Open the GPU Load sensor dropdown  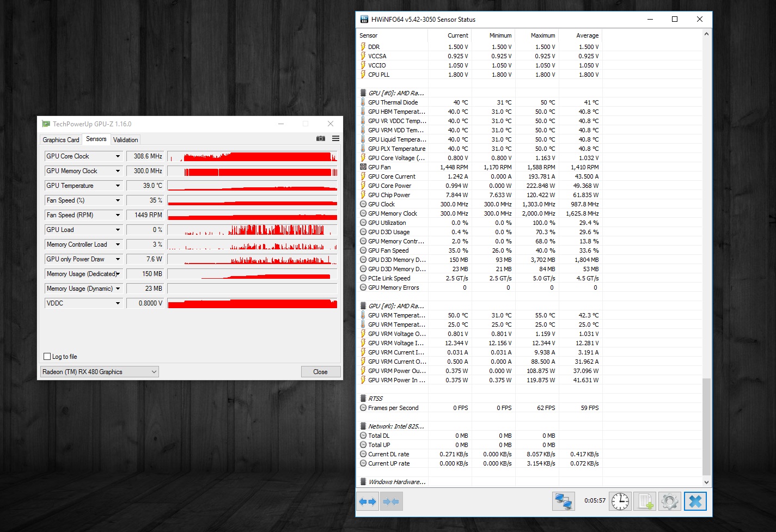(x=118, y=230)
